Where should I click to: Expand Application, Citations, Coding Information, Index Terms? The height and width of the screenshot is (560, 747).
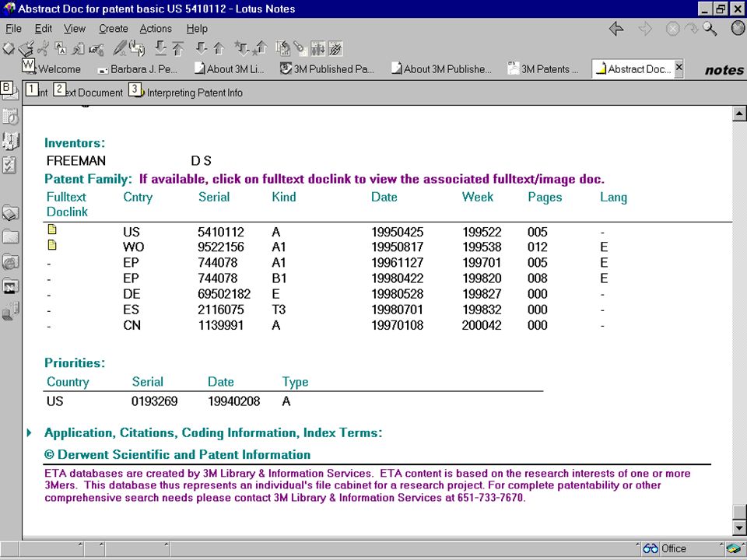coord(30,433)
